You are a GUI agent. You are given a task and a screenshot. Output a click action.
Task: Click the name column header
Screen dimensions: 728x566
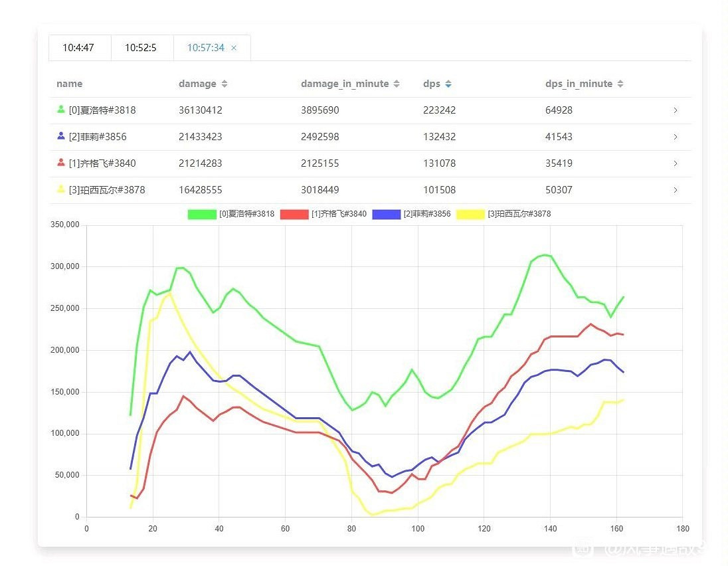(70, 84)
